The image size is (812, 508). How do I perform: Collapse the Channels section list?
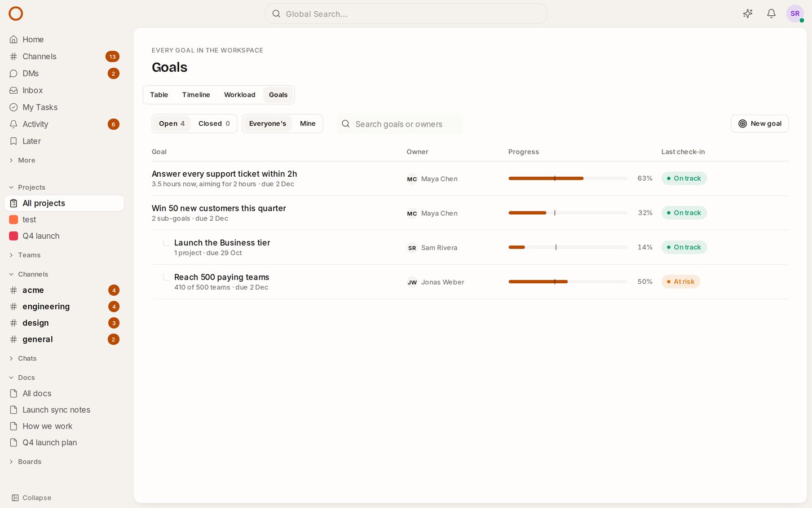coord(28,274)
